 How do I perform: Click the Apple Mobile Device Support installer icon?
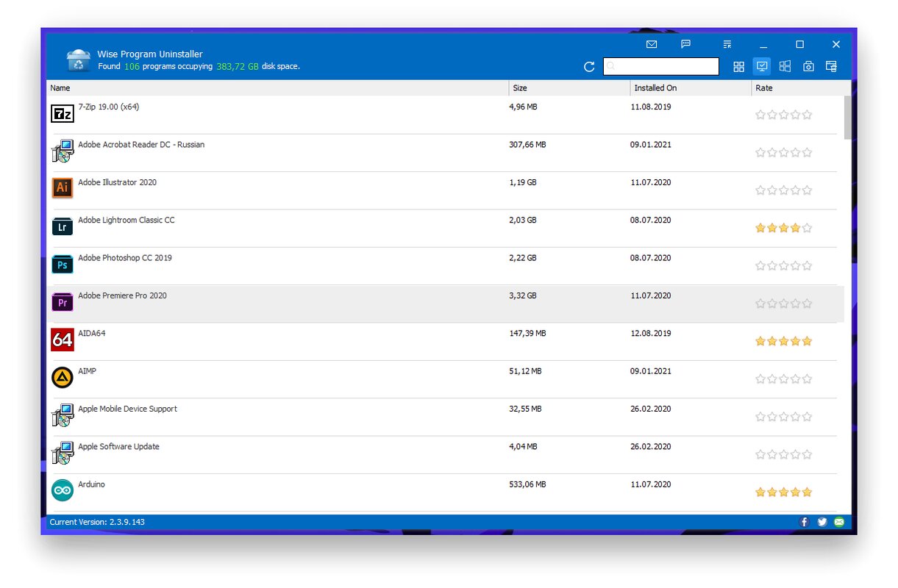tap(63, 415)
